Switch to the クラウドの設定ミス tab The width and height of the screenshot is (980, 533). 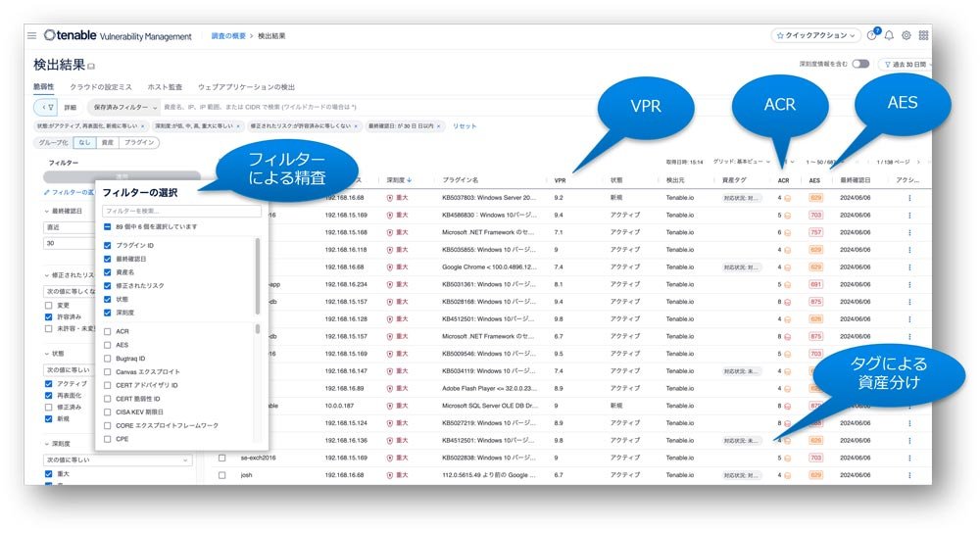click(101, 87)
